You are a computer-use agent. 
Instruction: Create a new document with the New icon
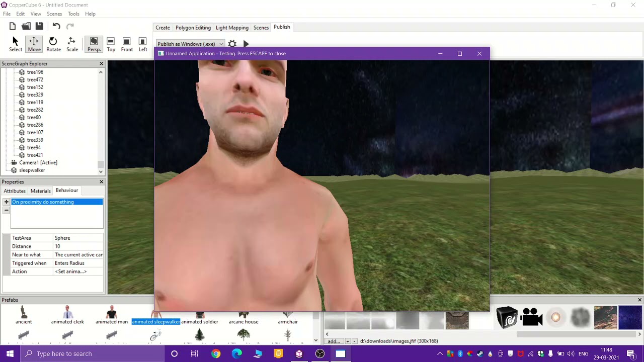[13, 26]
